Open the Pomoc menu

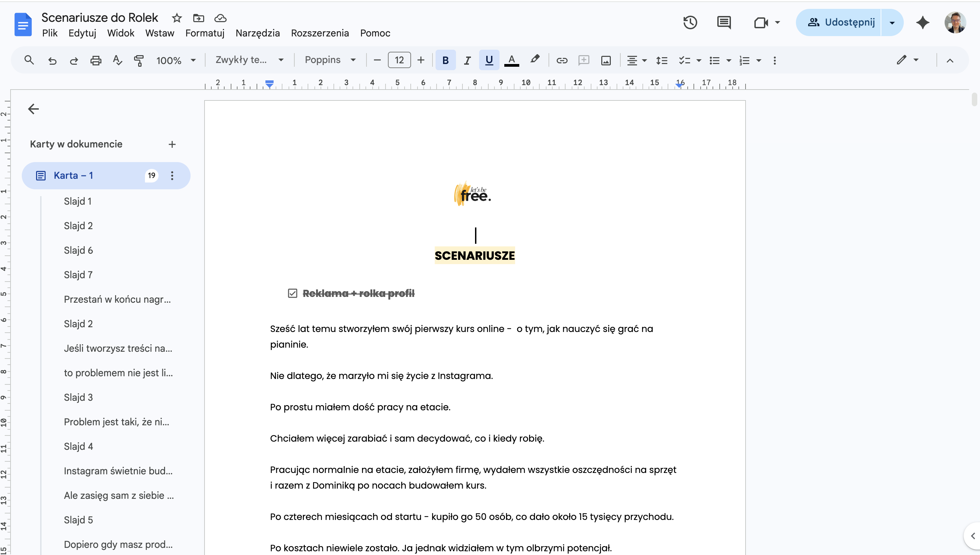375,33
